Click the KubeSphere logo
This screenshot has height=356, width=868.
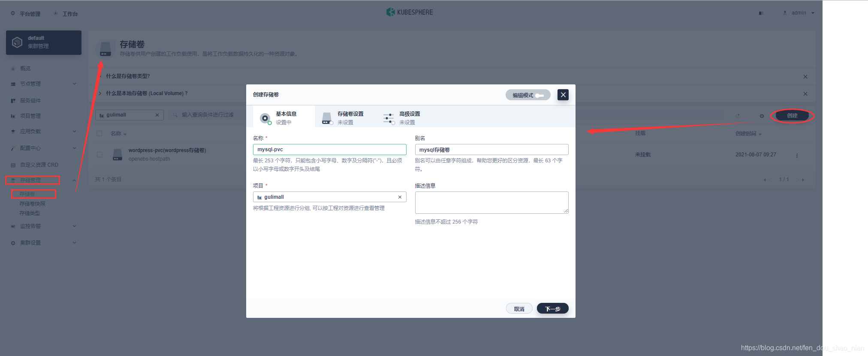click(410, 12)
